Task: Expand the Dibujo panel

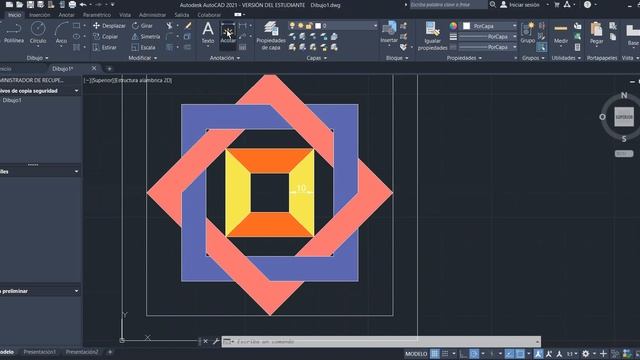Action: pyautogui.click(x=38, y=58)
